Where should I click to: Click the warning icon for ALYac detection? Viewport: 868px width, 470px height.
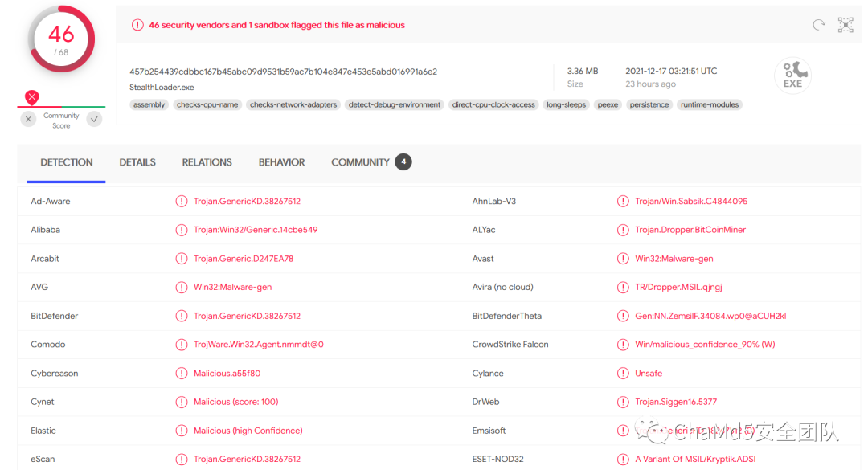(623, 230)
